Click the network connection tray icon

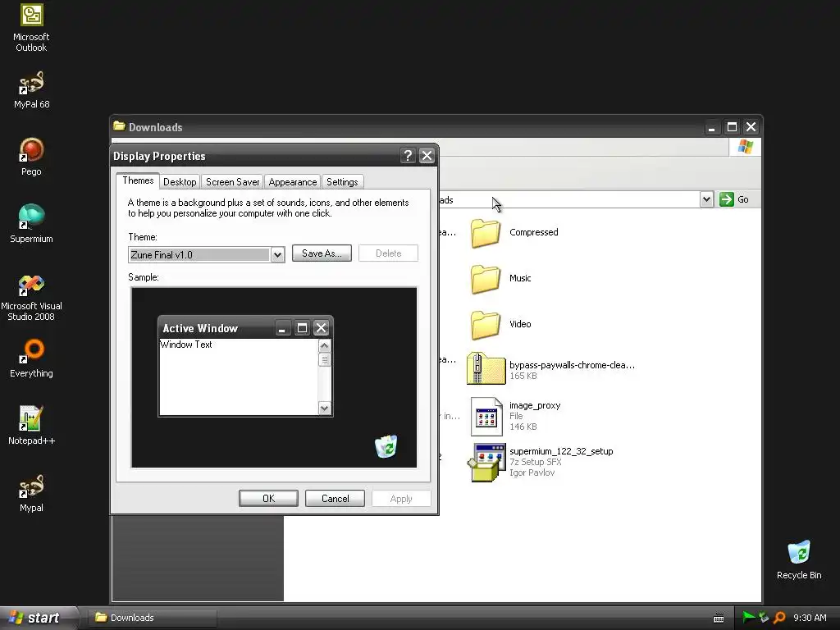pos(764,618)
